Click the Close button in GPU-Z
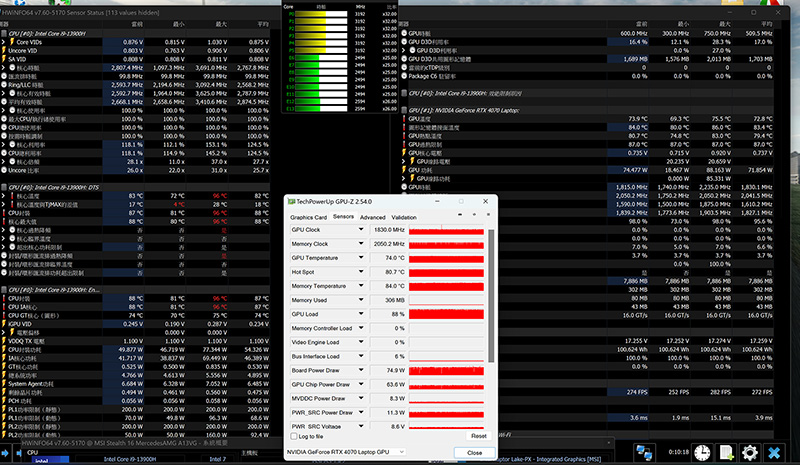 [x=474, y=453]
